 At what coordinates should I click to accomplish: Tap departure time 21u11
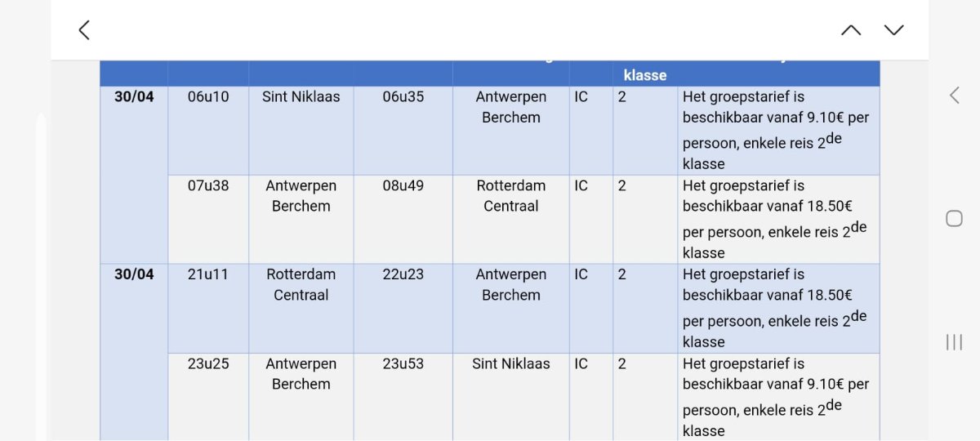pyautogui.click(x=208, y=275)
